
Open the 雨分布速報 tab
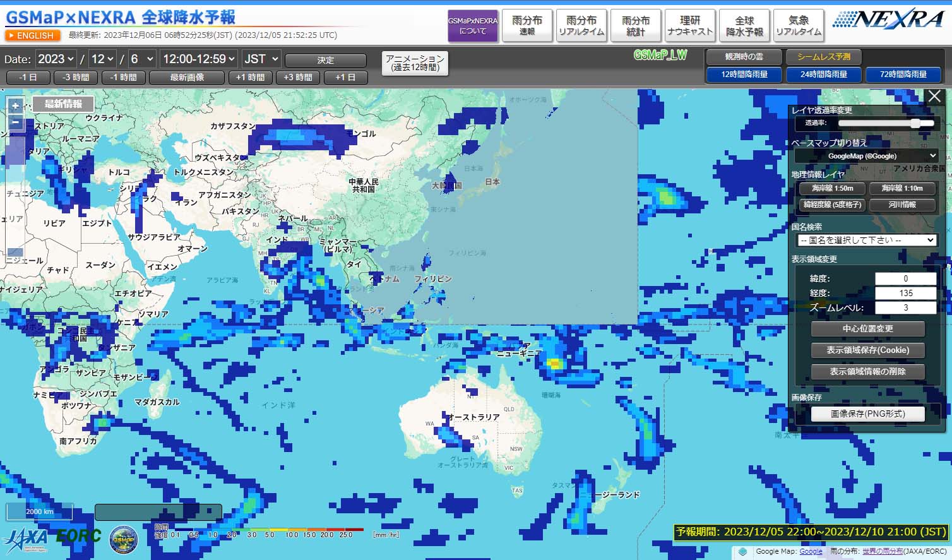click(527, 26)
